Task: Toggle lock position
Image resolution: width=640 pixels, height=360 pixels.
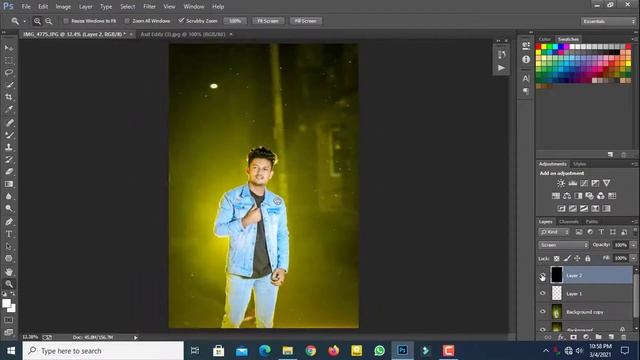Action: [577, 258]
